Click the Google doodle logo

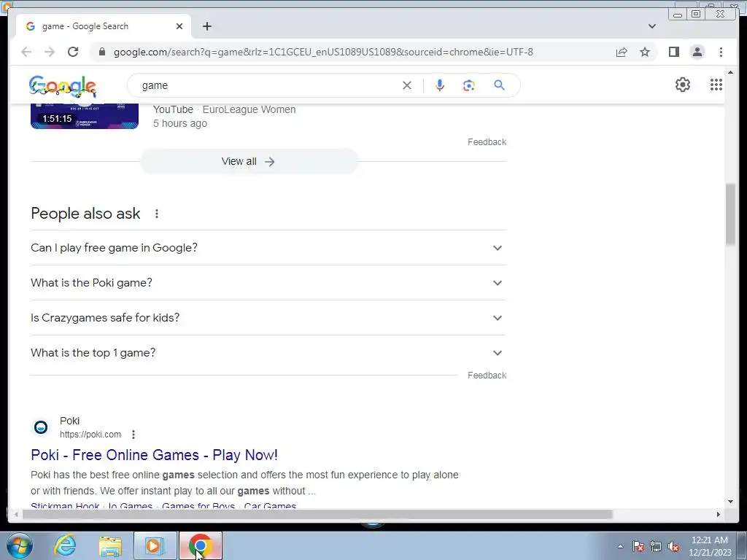click(x=63, y=86)
